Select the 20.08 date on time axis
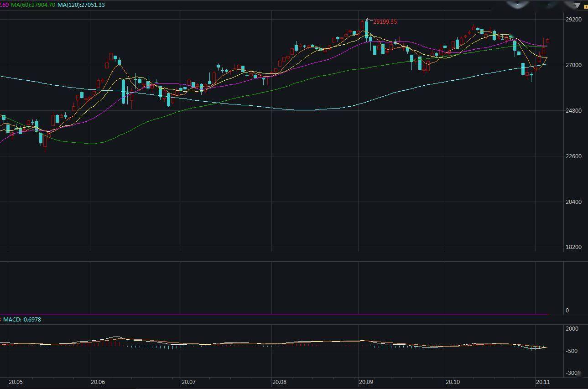 tap(279, 382)
